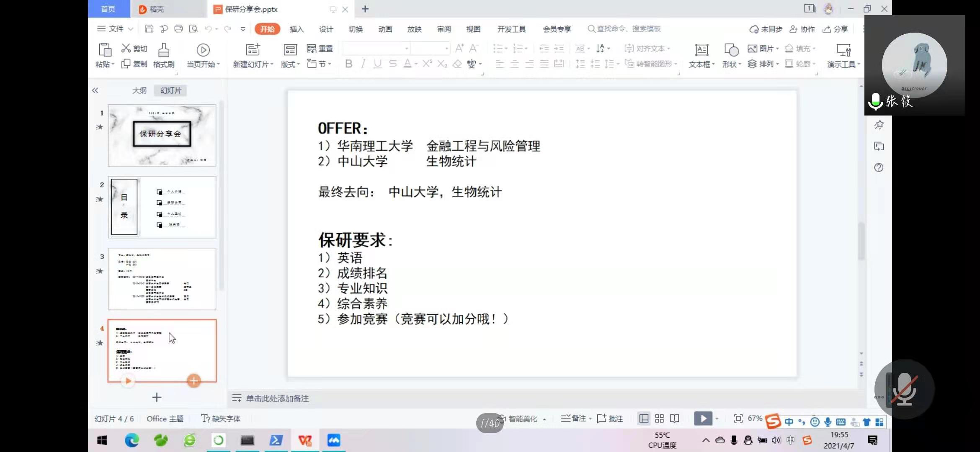The width and height of the screenshot is (980, 452).
Task: Open the font name combo box
Action: tap(376, 49)
